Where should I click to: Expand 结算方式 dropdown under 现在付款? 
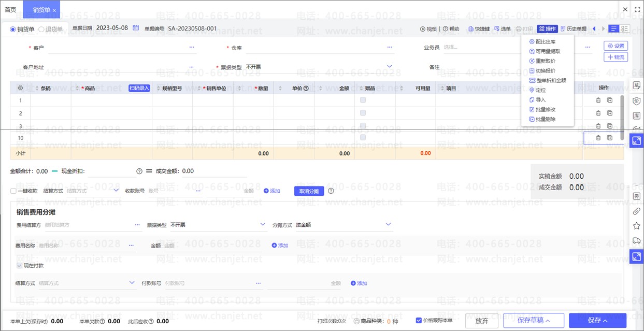coord(132,283)
